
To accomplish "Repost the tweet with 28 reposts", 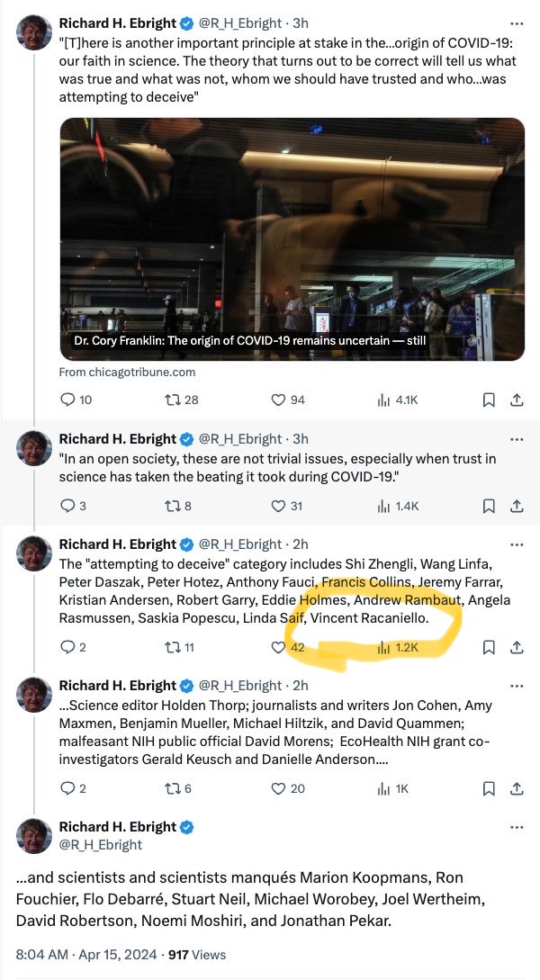I will coord(172,400).
